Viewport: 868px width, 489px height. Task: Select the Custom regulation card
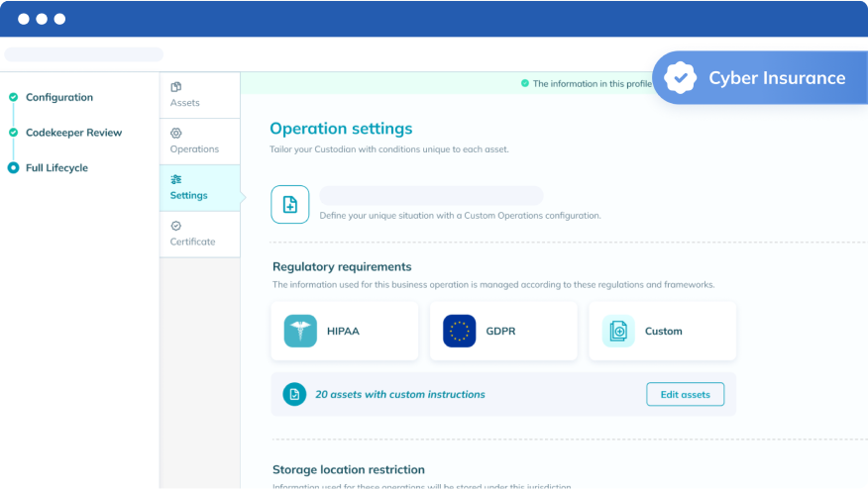point(663,331)
